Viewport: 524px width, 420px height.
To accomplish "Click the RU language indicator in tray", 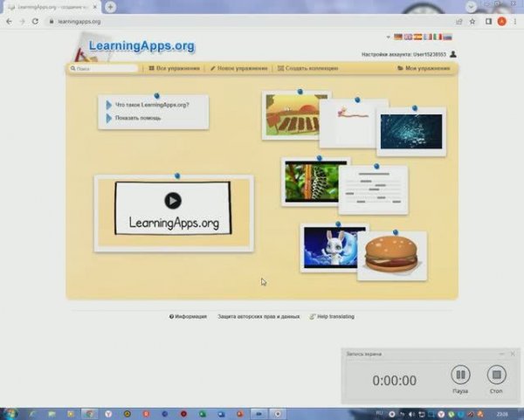I will pyautogui.click(x=380, y=413).
